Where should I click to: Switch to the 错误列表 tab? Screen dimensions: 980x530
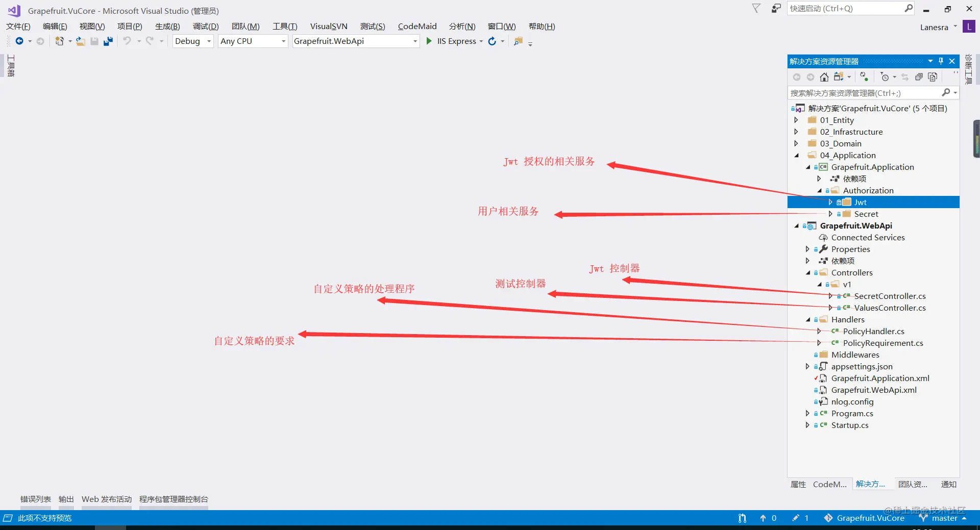click(36, 499)
